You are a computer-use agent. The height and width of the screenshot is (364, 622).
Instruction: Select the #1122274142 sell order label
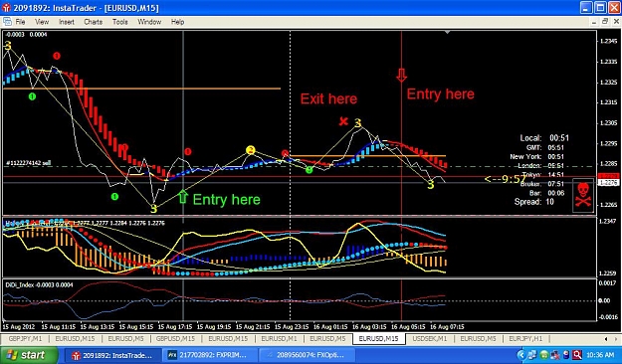click(x=28, y=163)
